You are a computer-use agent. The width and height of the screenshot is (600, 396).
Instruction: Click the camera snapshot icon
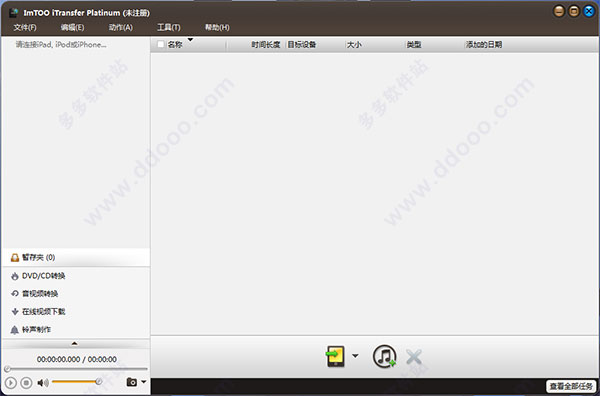pos(131,382)
